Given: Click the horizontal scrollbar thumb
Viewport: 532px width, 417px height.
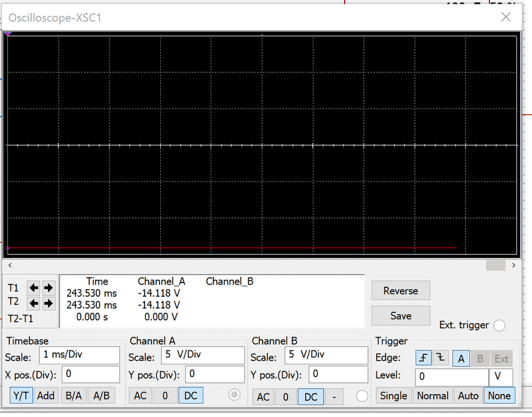Looking at the screenshot, I should pyautogui.click(x=496, y=265).
